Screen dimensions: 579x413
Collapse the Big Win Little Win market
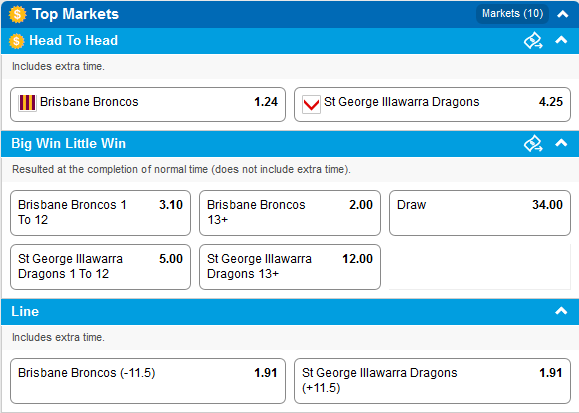click(x=561, y=143)
